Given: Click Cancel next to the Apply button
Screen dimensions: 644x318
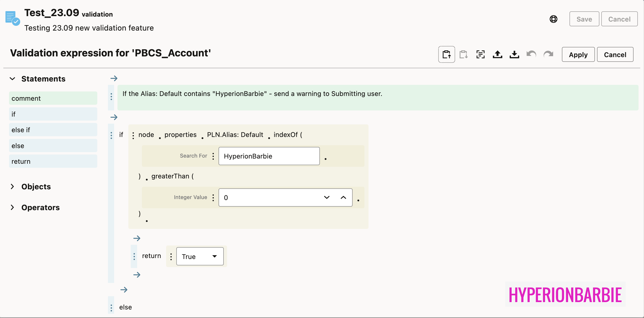Looking at the screenshot, I should pyautogui.click(x=615, y=55).
